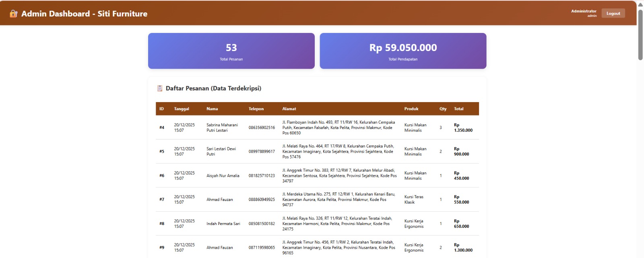Image resolution: width=644 pixels, height=258 pixels.
Task: Click total Rp 550.000
Action: 461,199
